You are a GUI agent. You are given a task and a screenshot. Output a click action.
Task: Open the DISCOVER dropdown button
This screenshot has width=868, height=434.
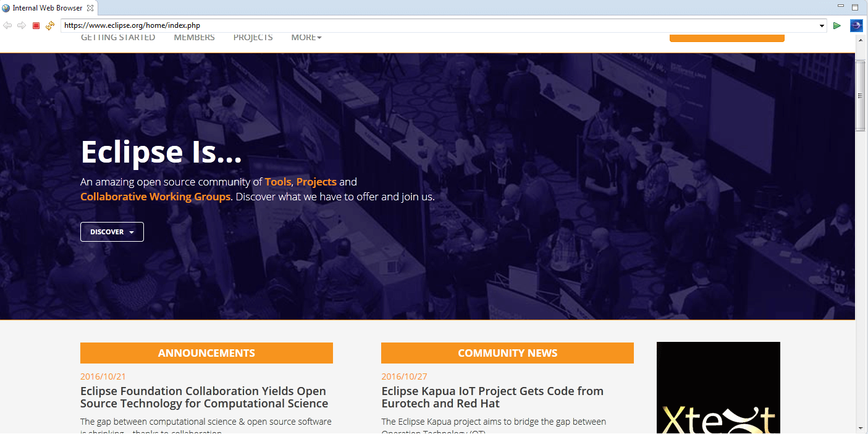pyautogui.click(x=112, y=232)
